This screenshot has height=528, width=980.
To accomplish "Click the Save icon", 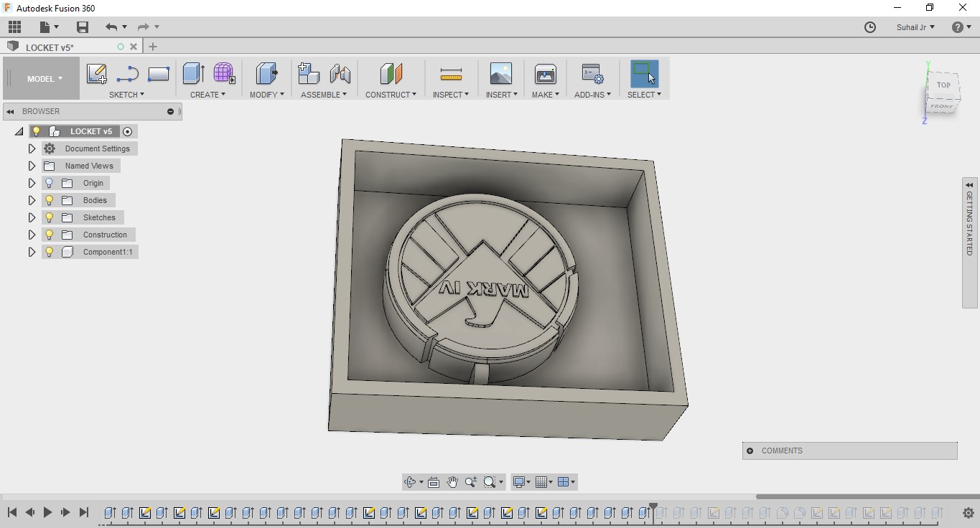I will pos(83,27).
